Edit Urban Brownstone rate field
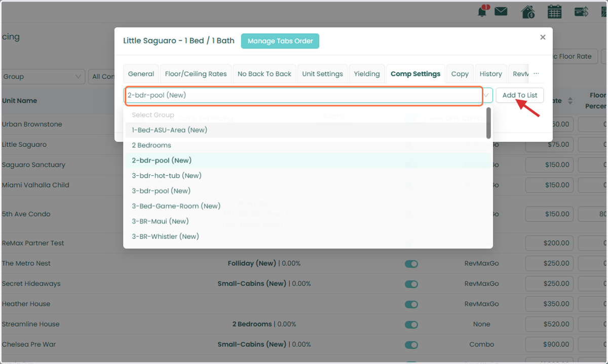The image size is (608, 364). click(550, 125)
